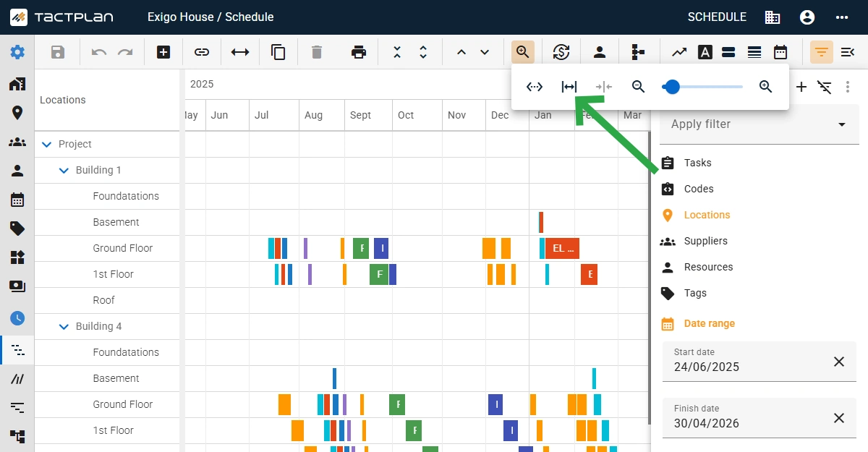Image resolution: width=868 pixels, height=452 pixels.
Task: Expand all rows toolbar icon
Action: point(423,52)
